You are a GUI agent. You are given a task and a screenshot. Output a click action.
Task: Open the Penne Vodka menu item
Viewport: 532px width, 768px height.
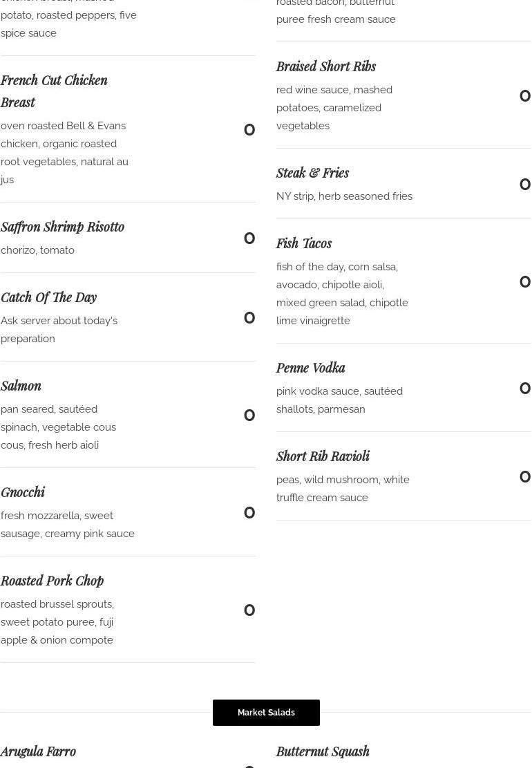[310, 368]
